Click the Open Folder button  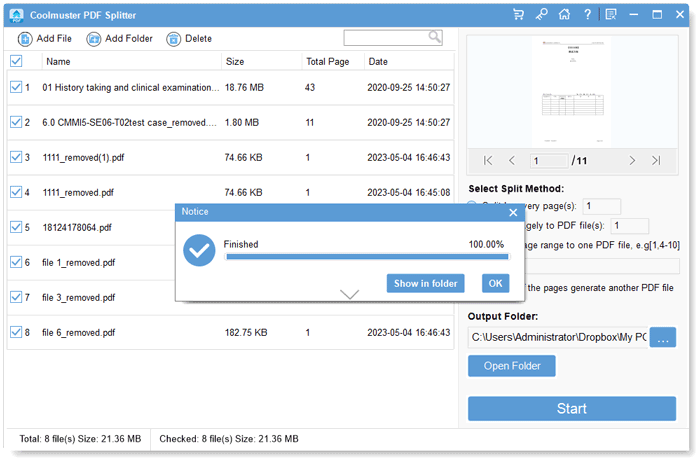(x=512, y=366)
